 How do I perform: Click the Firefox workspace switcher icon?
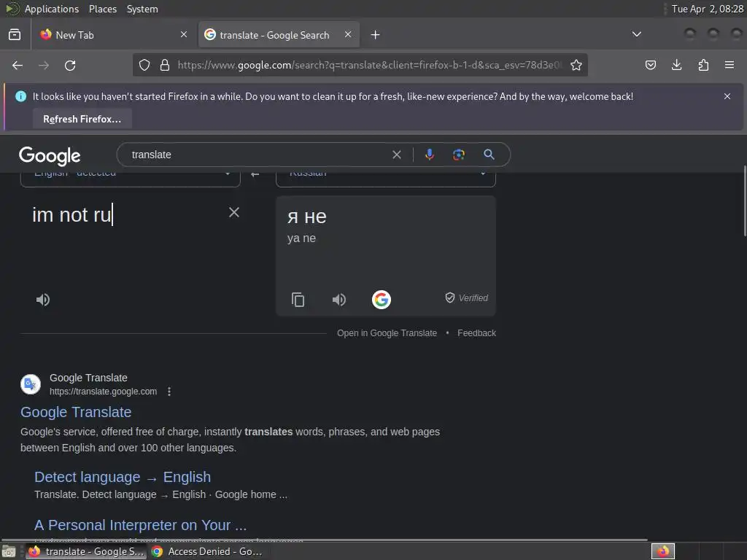pyautogui.click(x=662, y=551)
